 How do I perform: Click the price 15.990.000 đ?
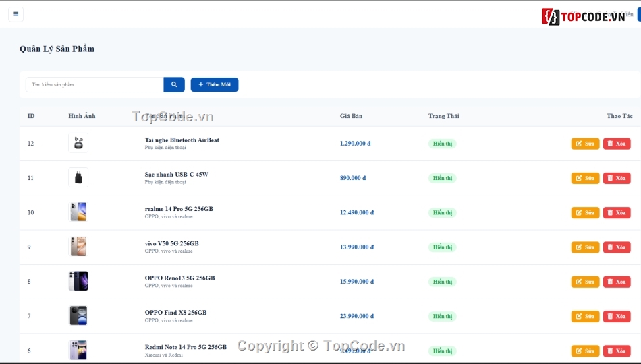(357, 282)
